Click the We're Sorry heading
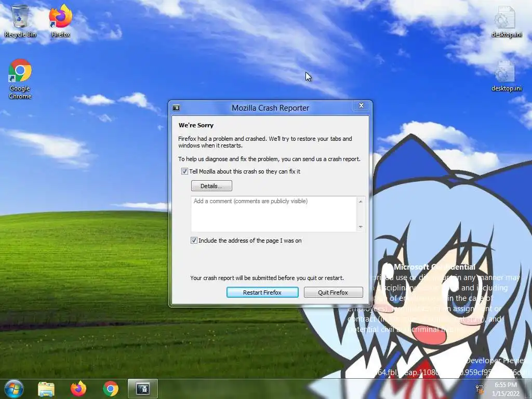The image size is (532, 399). pyautogui.click(x=196, y=125)
